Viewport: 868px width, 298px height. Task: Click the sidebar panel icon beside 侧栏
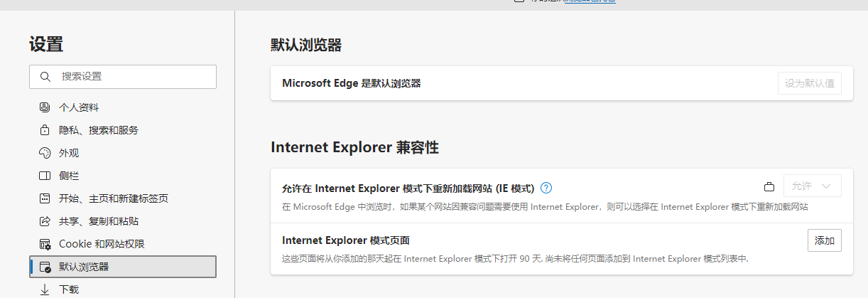pyautogui.click(x=45, y=176)
